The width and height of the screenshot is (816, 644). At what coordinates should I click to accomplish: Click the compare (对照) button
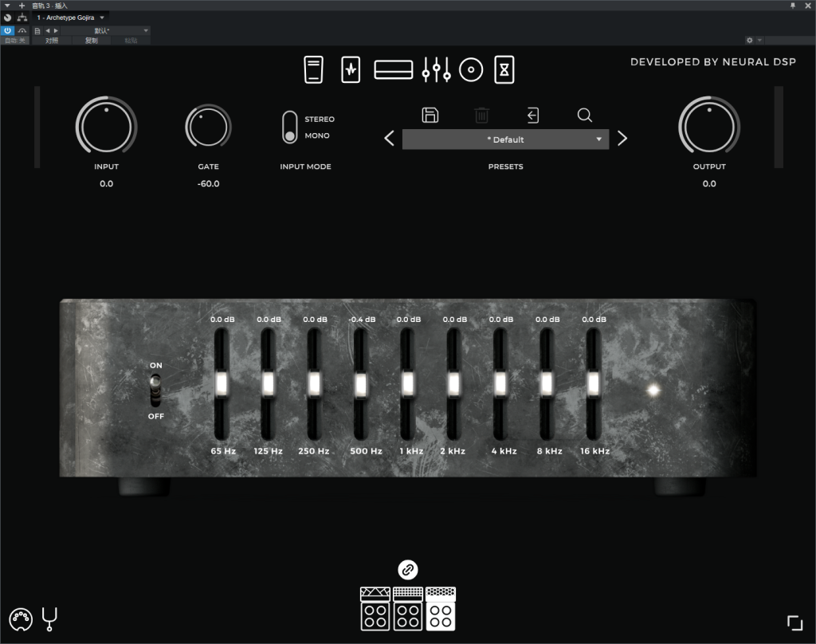tap(52, 40)
